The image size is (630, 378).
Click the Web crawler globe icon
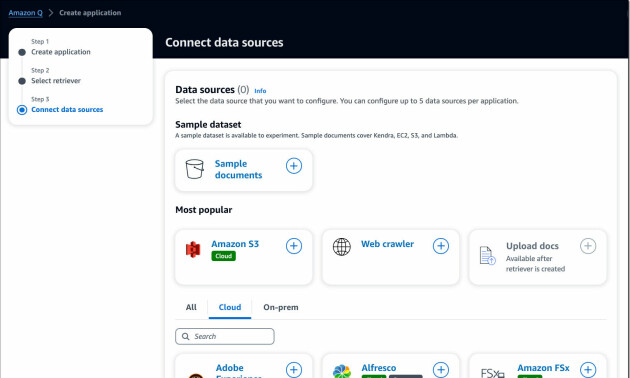[342, 247]
